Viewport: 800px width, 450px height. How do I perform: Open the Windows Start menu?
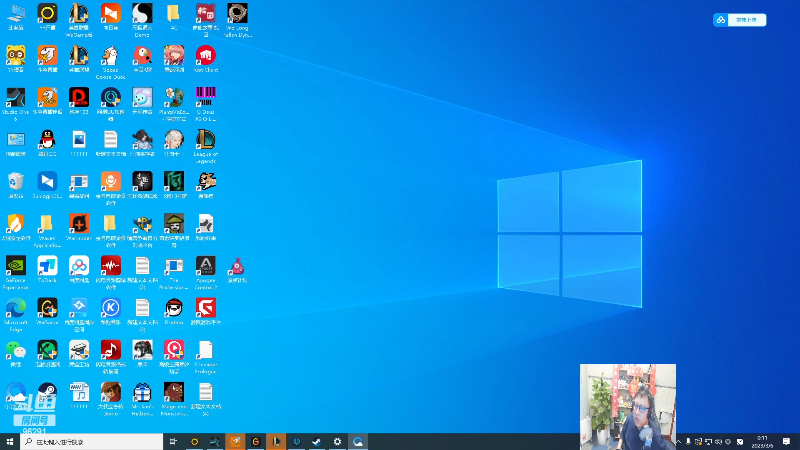(x=10, y=441)
